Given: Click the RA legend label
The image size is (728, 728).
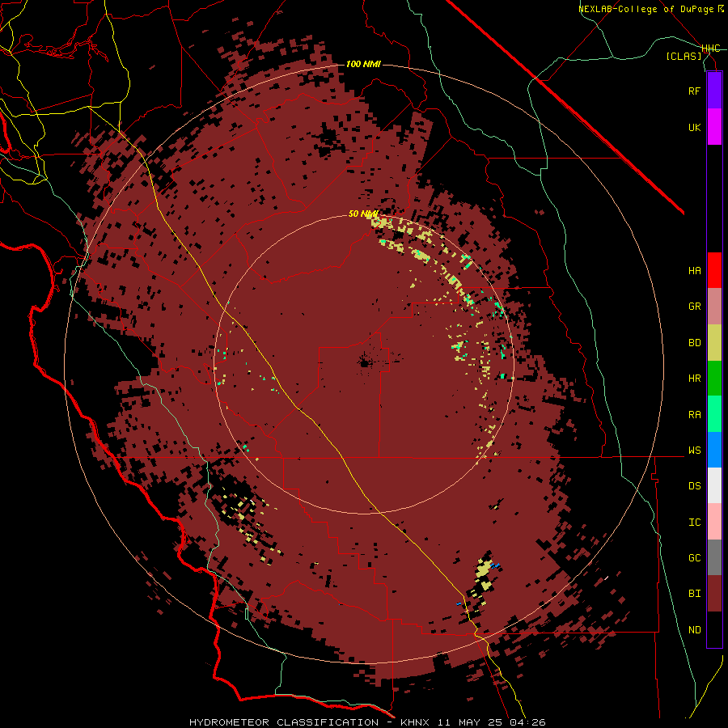Looking at the screenshot, I should (x=694, y=415).
